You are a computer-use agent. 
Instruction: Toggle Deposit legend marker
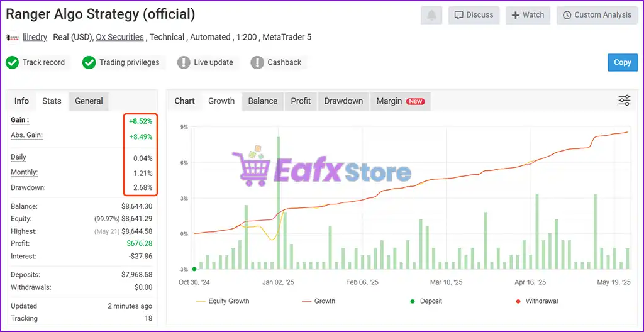point(426,301)
